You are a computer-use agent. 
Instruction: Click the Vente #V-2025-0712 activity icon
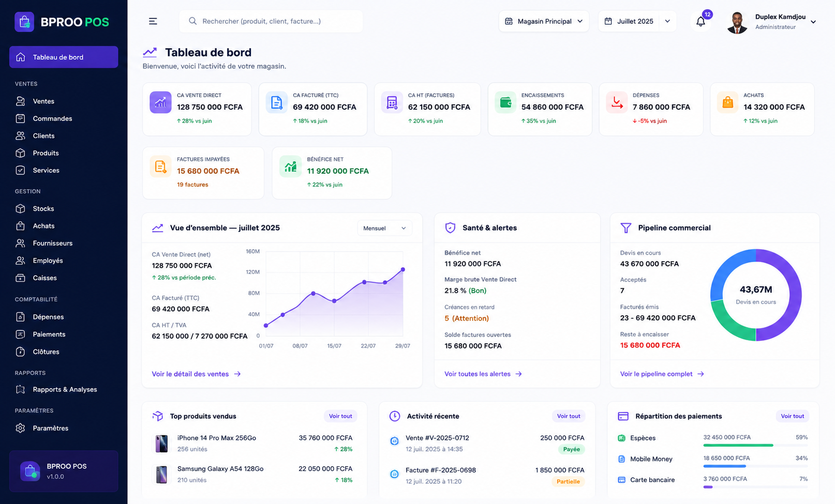click(394, 441)
